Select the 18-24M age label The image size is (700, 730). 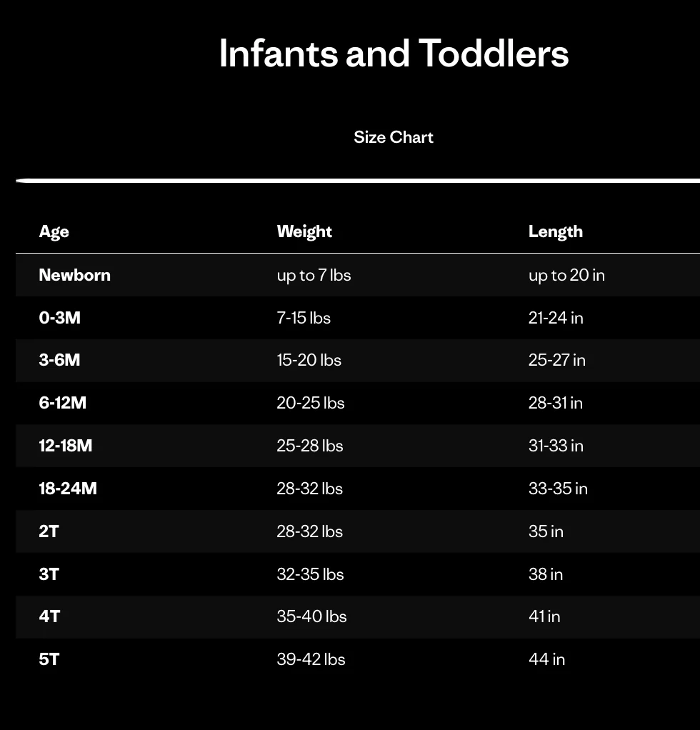pos(68,489)
